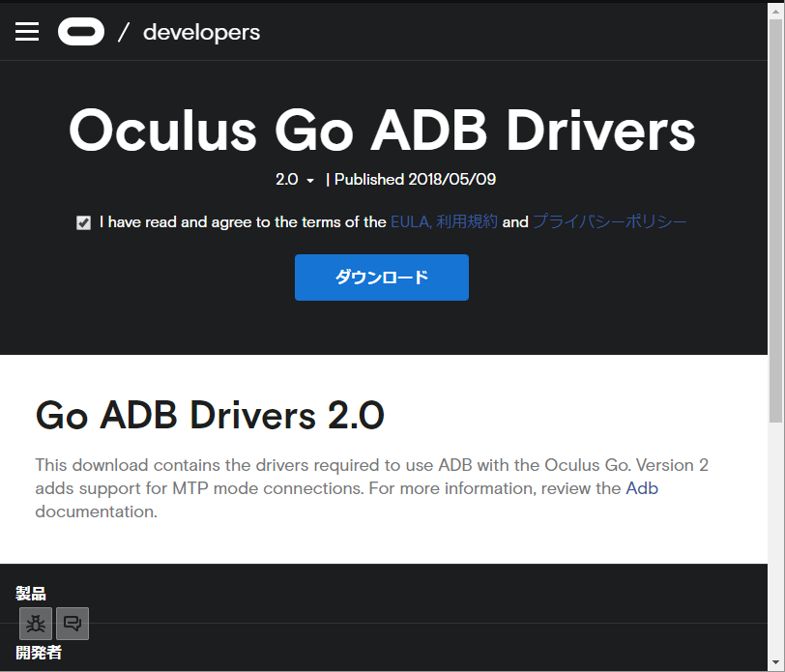Click the feedback chat icon button
This screenshot has height=672, width=785.
(x=73, y=624)
